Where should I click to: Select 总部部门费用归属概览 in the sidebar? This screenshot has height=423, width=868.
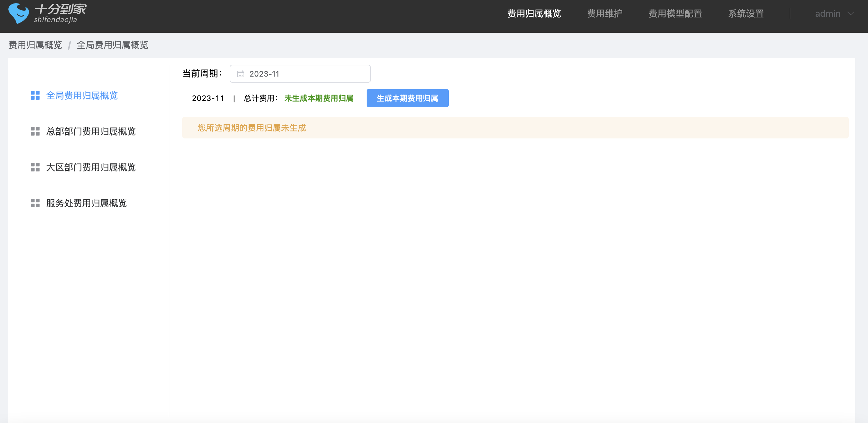click(91, 131)
